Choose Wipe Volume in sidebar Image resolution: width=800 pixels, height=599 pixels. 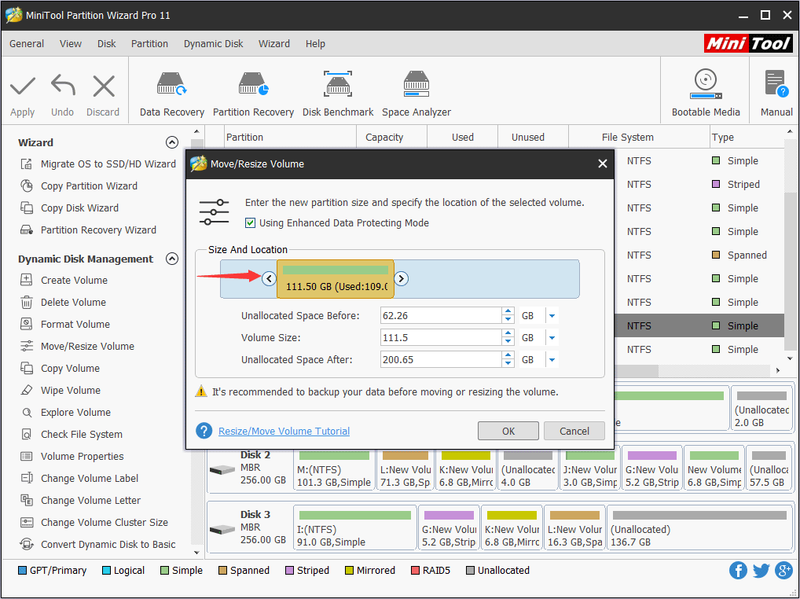[x=60, y=390]
